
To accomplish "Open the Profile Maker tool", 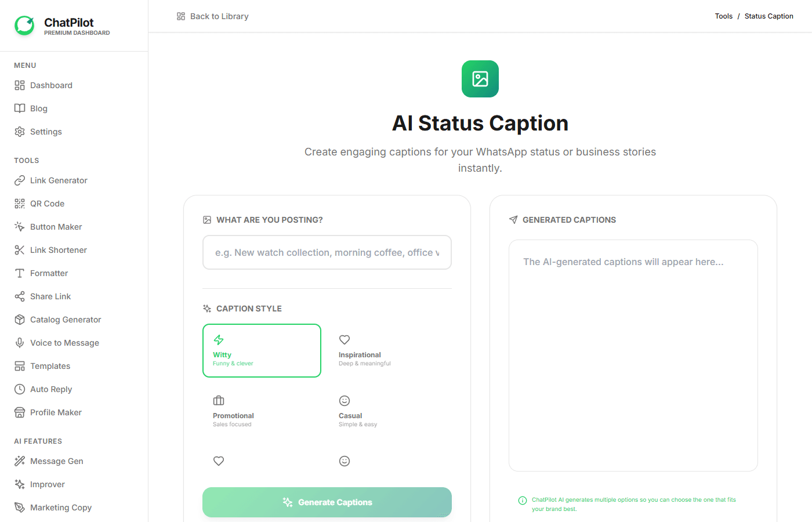I will click(x=56, y=412).
